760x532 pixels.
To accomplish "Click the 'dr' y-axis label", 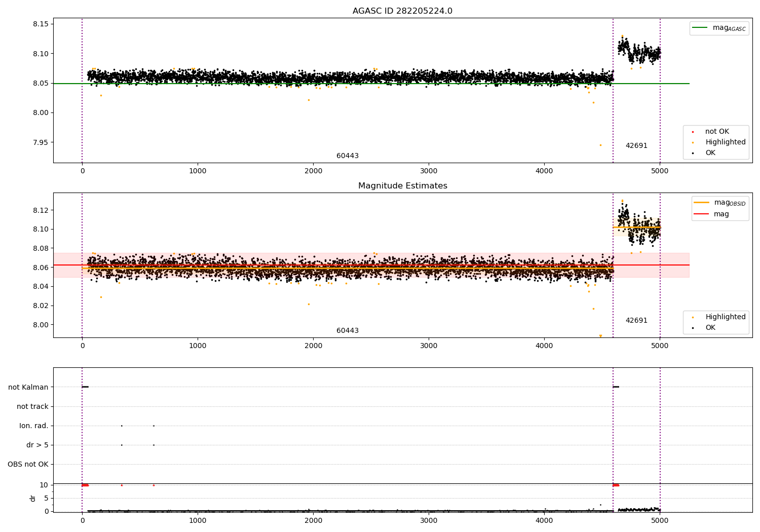I will [33, 498].
